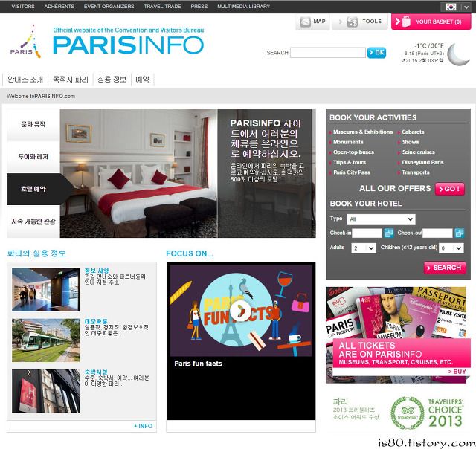The image size is (476, 449).
Task: Click the search OK button
Action: click(376, 53)
